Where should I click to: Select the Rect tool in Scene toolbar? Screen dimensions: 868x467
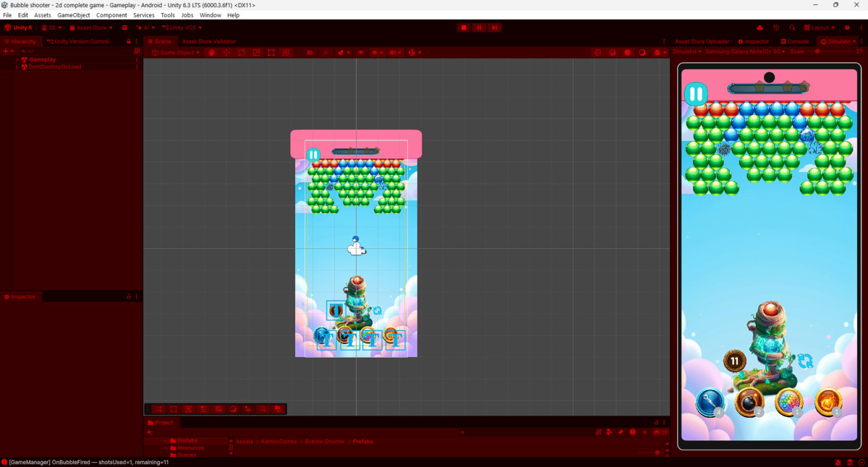[271, 52]
